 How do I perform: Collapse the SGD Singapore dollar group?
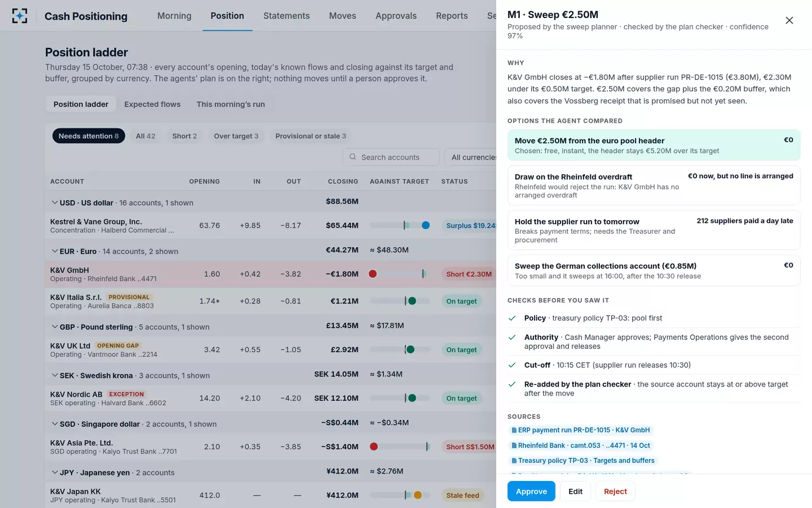tap(55, 424)
